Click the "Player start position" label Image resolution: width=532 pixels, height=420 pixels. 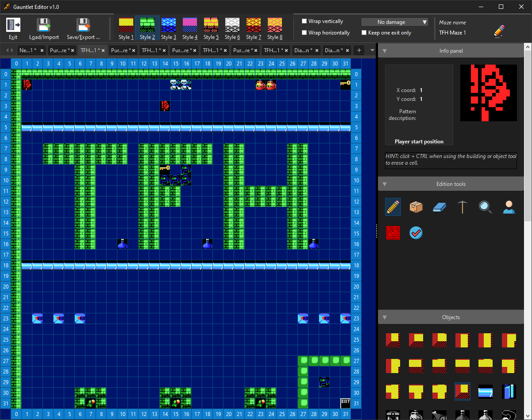point(419,142)
